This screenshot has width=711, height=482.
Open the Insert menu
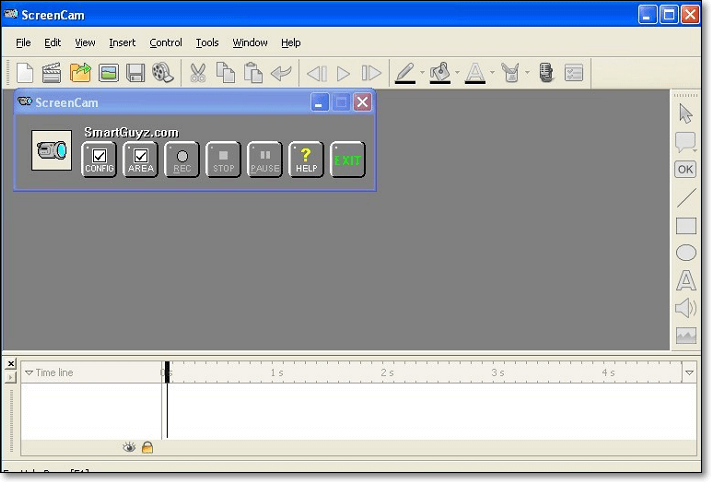tap(122, 43)
